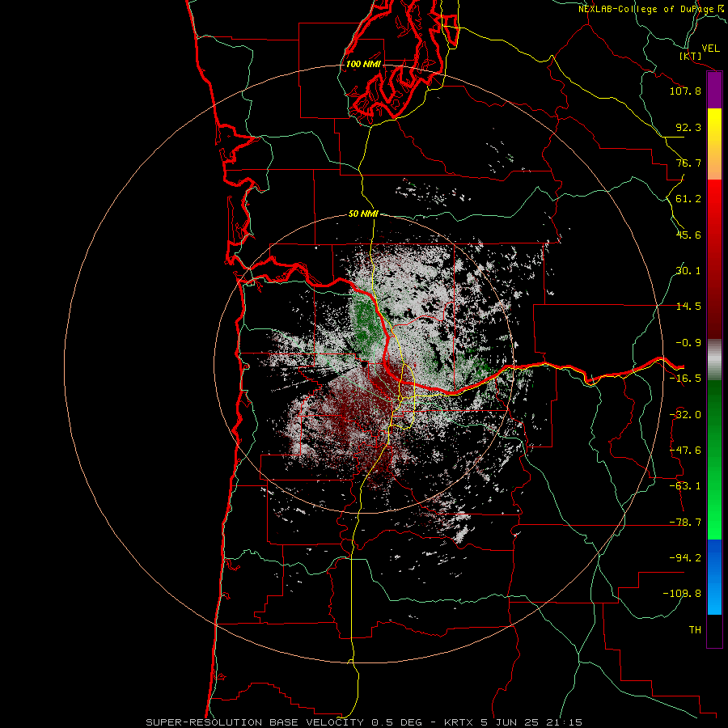728x728 pixels.
Task: Click the 45.6 legend value
Action: click(688, 235)
